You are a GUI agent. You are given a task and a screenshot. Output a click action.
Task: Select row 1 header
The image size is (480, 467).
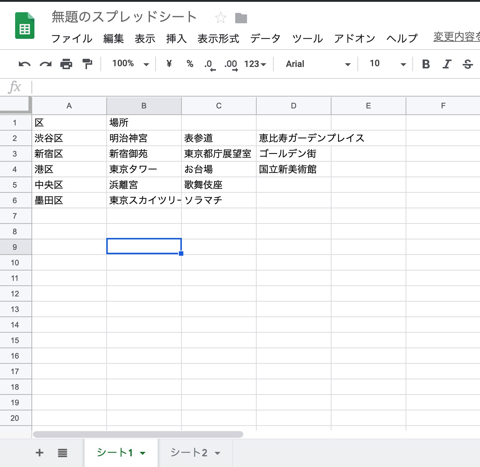point(15,123)
